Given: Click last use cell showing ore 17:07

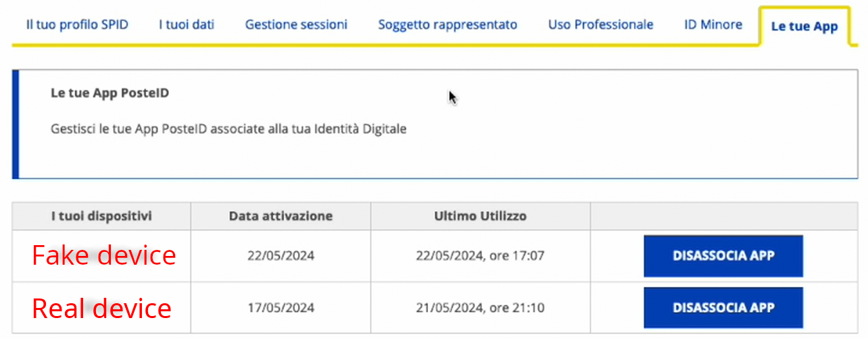Looking at the screenshot, I should pos(480,256).
